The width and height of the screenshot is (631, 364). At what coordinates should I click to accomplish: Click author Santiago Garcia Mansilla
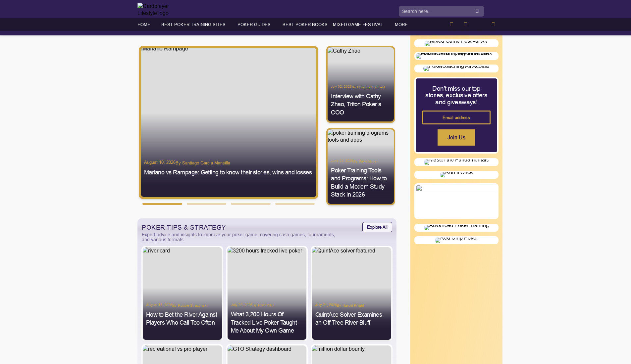[206, 163]
